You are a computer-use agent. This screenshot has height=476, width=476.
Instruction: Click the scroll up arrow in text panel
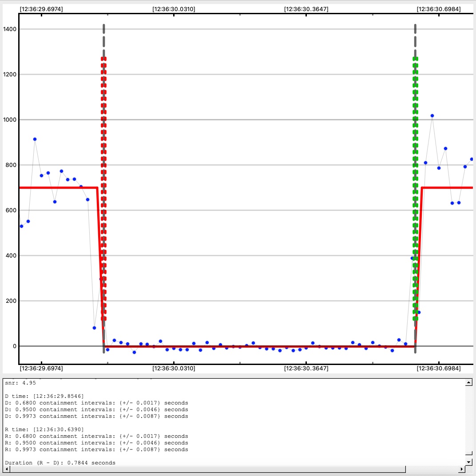(x=469, y=382)
